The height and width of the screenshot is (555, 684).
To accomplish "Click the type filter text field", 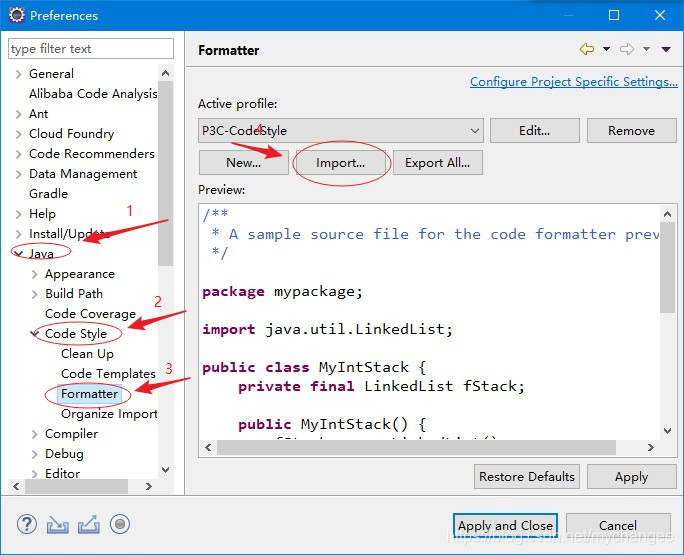I will tap(90, 48).
